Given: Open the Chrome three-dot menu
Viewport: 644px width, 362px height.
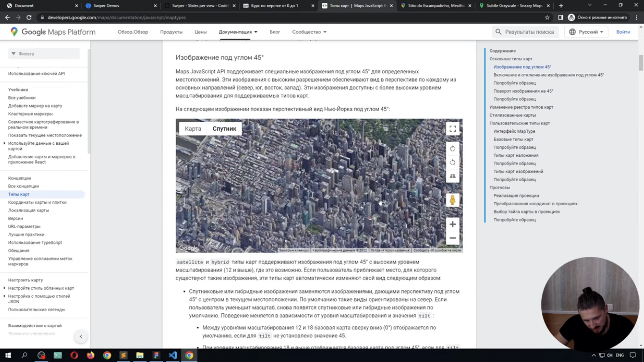Looking at the screenshot, I should point(637,17).
